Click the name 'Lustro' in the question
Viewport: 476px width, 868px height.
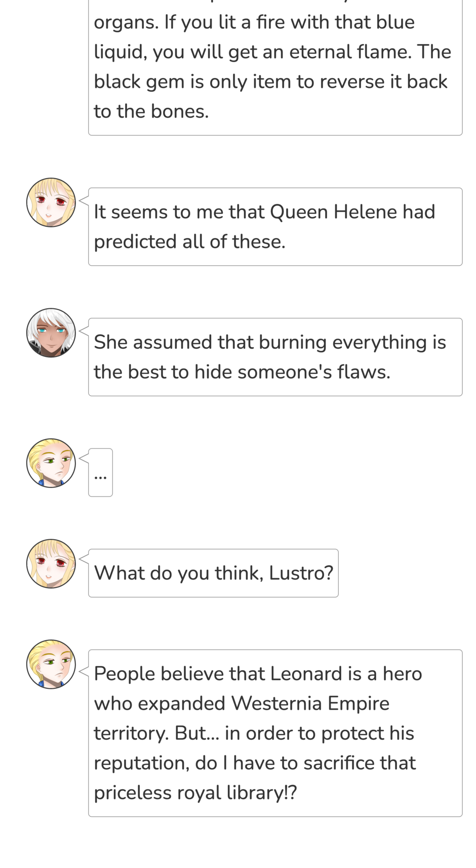(301, 573)
